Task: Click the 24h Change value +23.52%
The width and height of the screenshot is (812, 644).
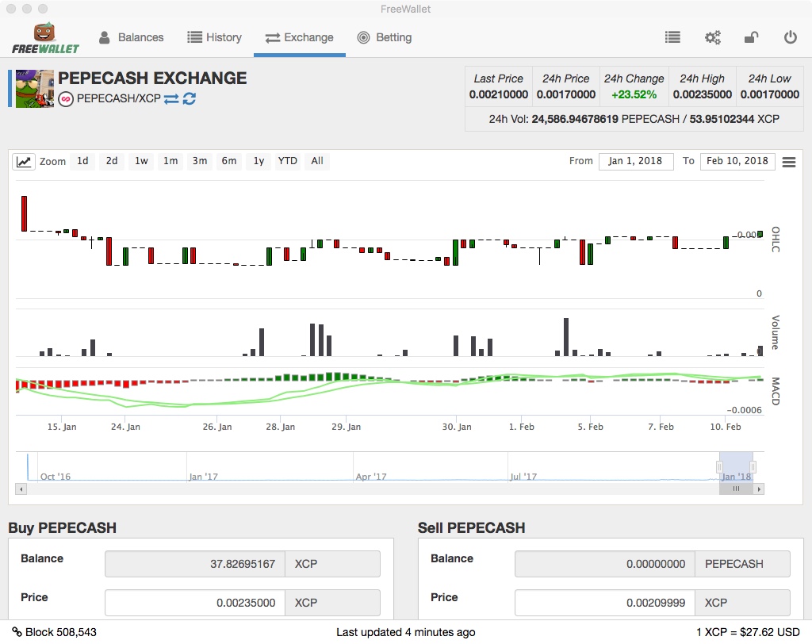Action: coord(634,94)
